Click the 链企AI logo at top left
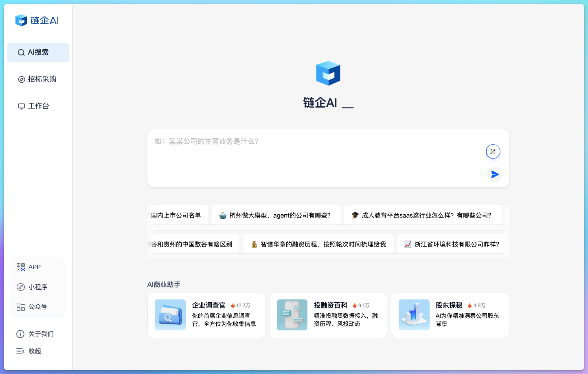 point(37,20)
